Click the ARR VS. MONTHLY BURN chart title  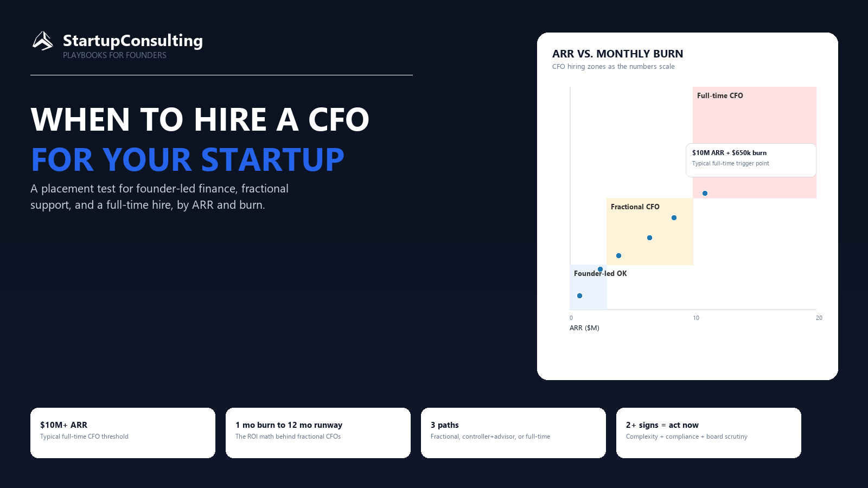[617, 54]
